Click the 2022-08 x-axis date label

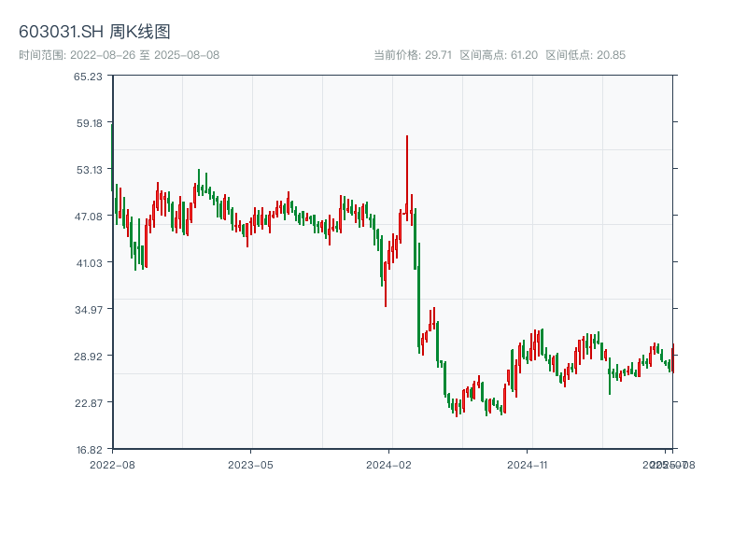pos(112,464)
